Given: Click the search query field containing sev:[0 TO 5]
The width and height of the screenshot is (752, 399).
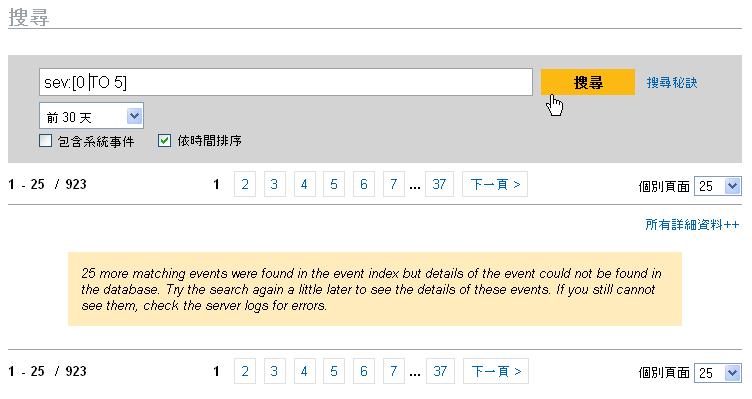Looking at the screenshot, I should click(x=286, y=82).
